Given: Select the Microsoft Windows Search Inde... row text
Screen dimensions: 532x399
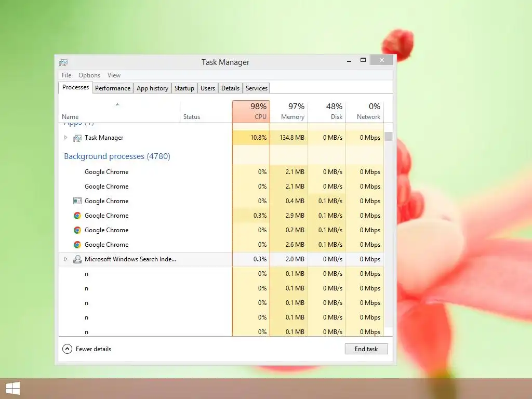Looking at the screenshot, I should point(130,259).
